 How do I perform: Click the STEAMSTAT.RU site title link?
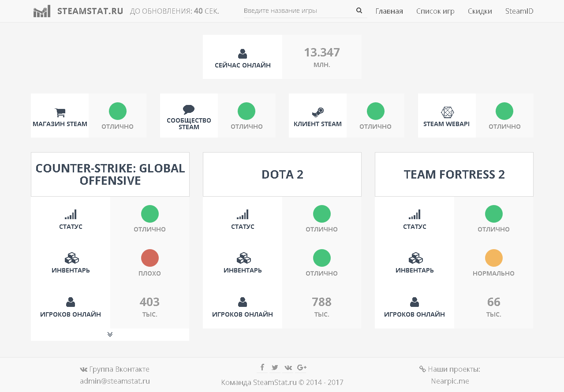pyautogui.click(x=90, y=11)
